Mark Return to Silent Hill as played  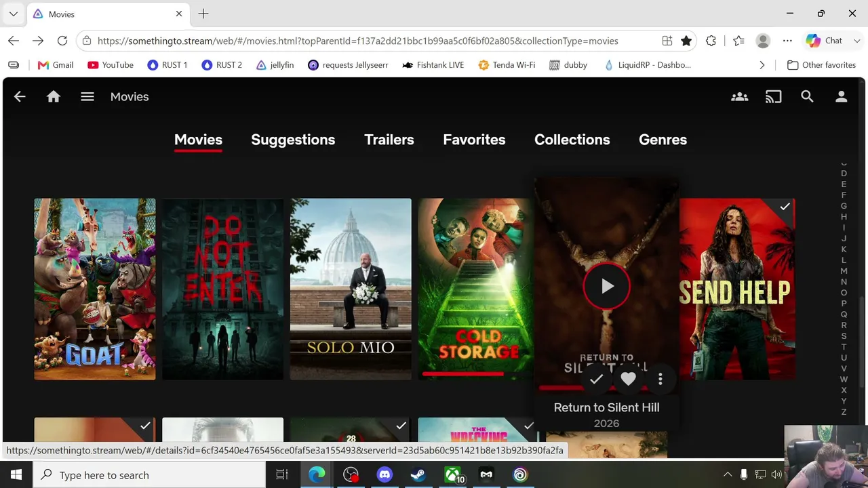pos(596,380)
